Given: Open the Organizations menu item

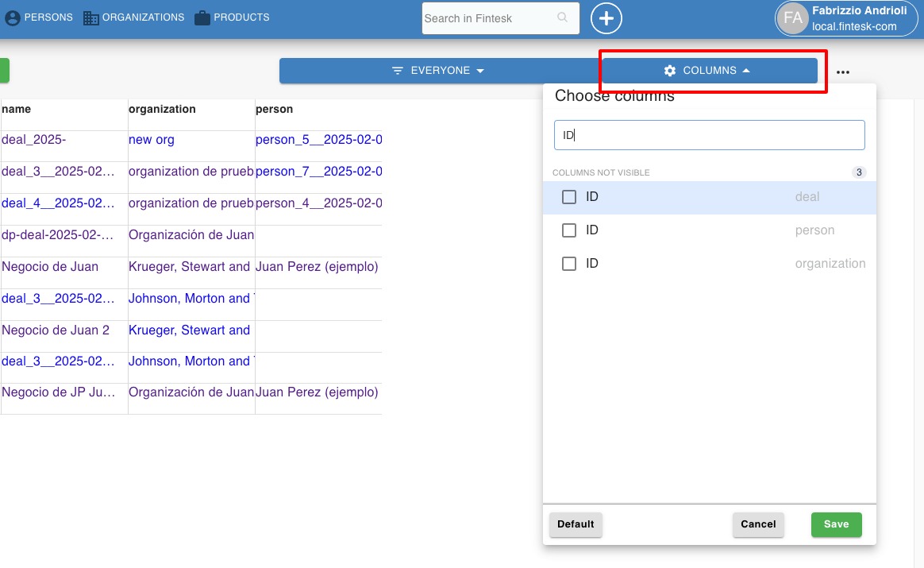Looking at the screenshot, I should click(x=143, y=17).
